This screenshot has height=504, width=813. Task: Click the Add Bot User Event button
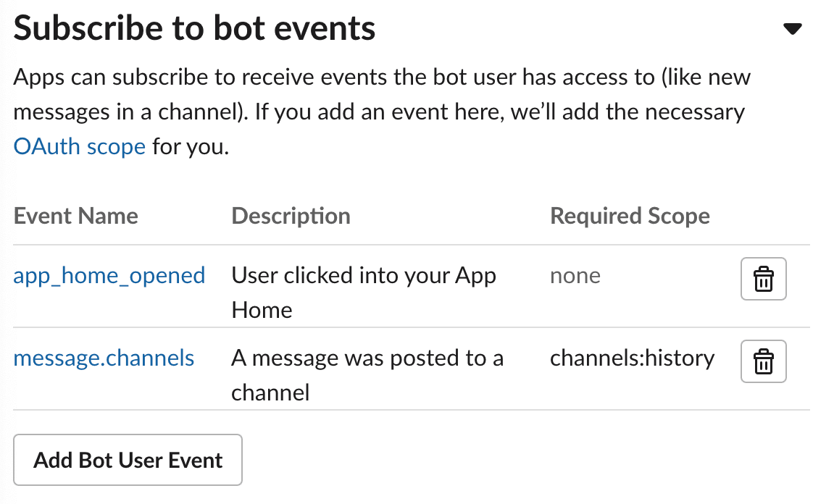[128, 460]
